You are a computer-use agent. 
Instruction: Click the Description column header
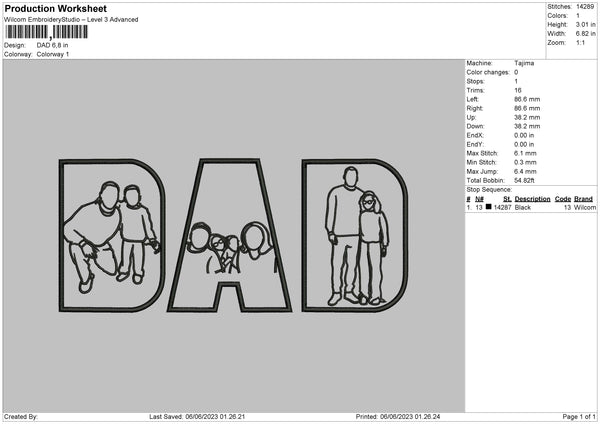click(x=532, y=199)
